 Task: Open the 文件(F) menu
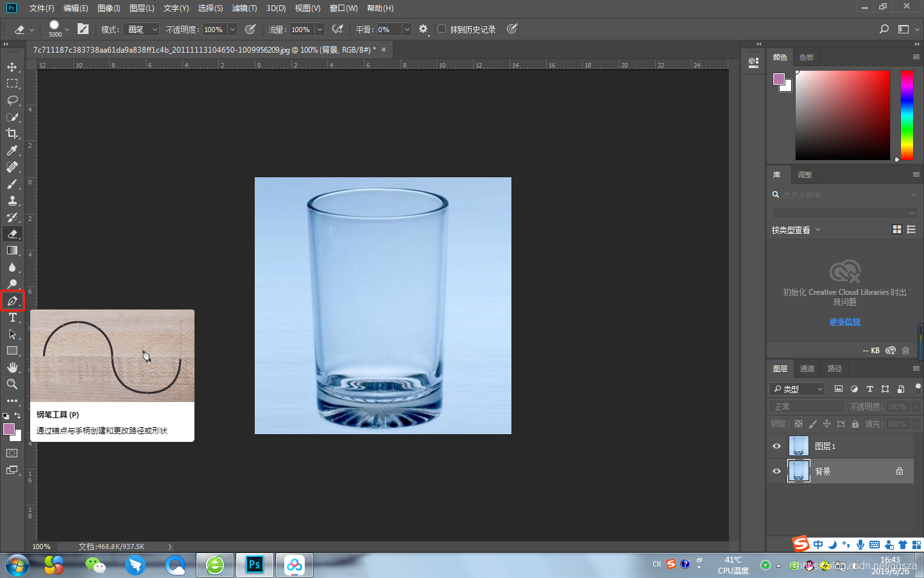[42, 8]
